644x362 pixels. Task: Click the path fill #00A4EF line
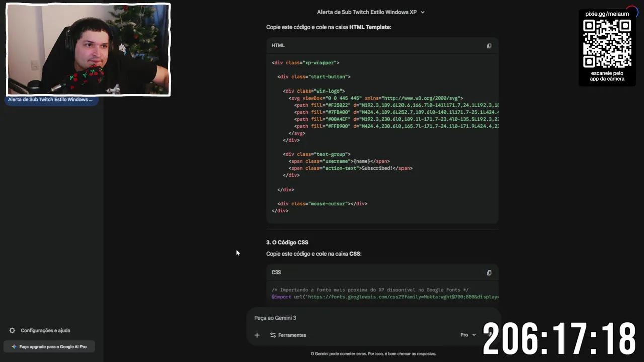tap(396, 119)
